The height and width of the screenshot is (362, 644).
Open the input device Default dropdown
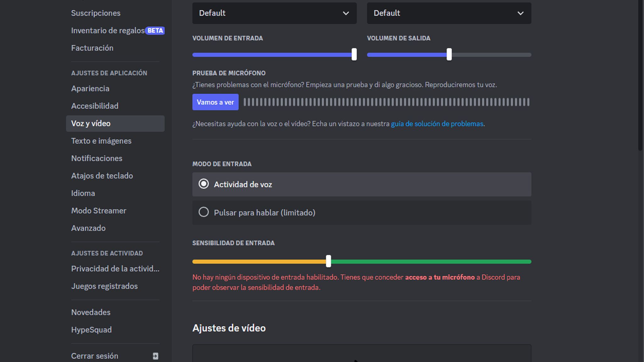tap(274, 13)
